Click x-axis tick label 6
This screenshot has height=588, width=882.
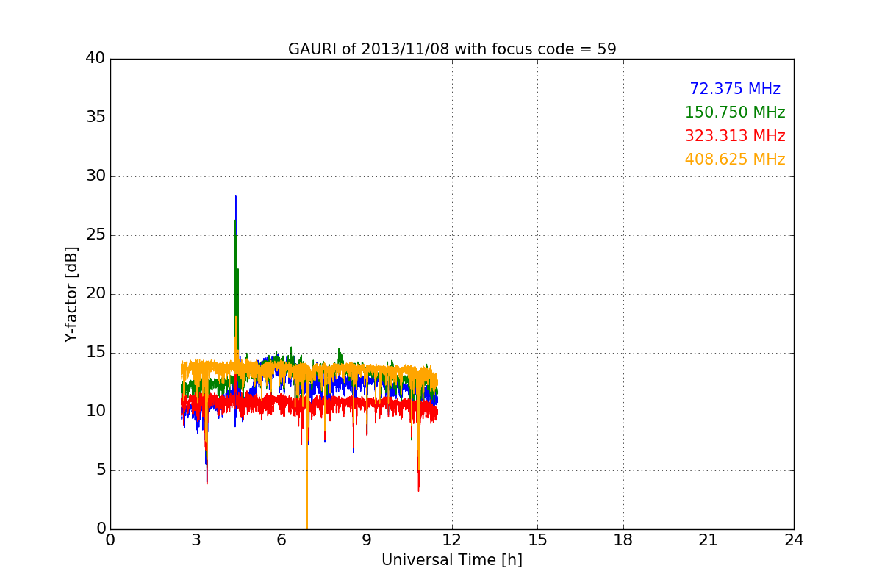click(281, 539)
